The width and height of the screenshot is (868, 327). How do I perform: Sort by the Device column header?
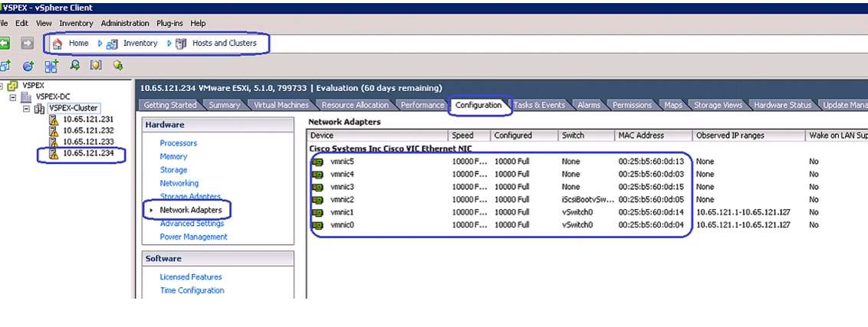coord(377,136)
